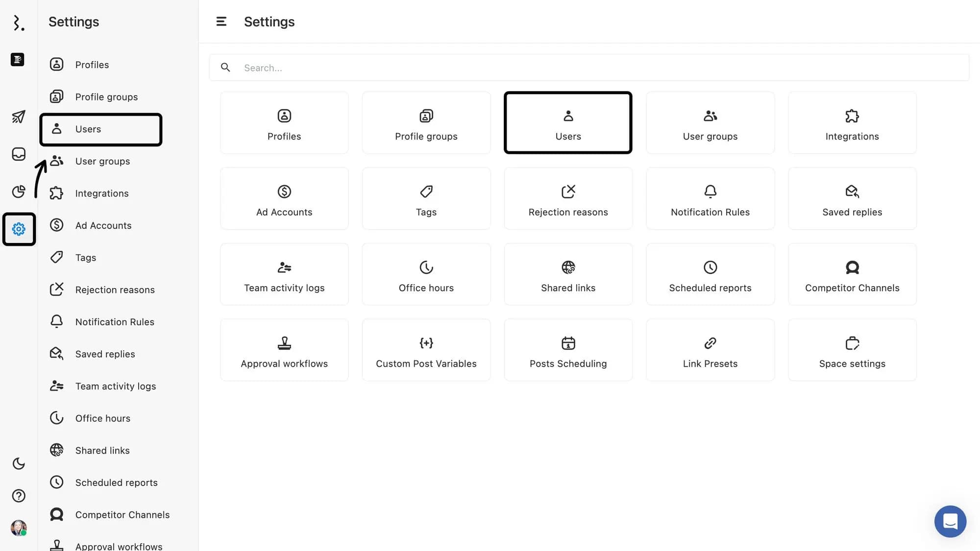Open Users in the settings sidebar
Viewport: 980px width, 551px height.
click(x=101, y=129)
